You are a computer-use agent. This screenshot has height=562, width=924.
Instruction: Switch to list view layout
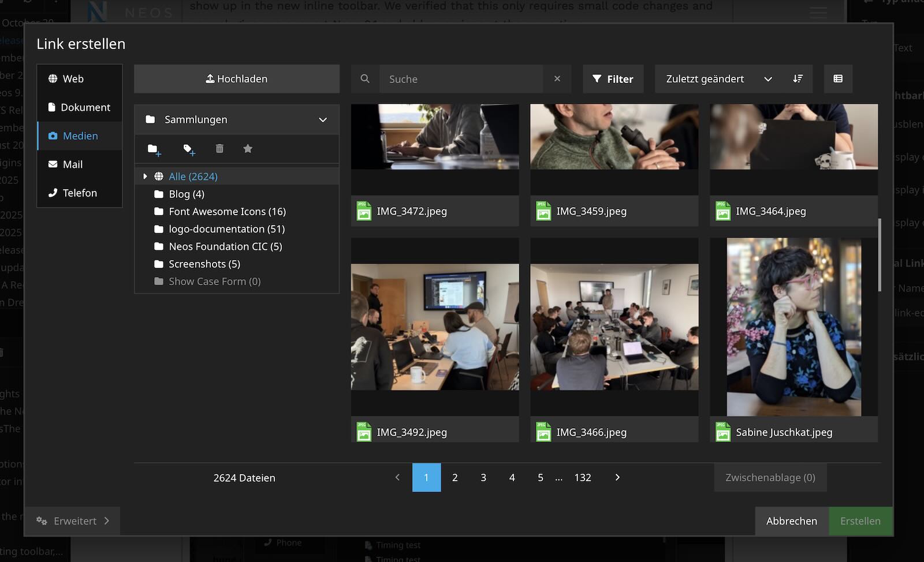(838, 79)
